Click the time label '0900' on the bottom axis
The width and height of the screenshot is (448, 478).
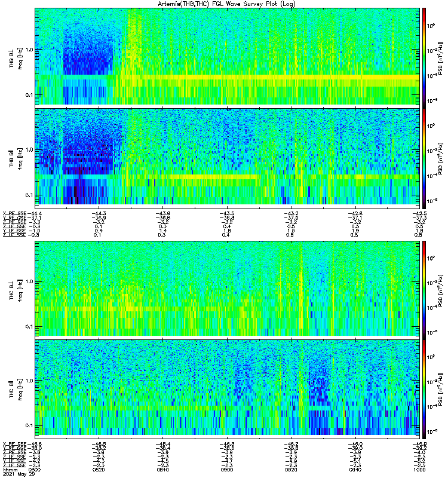(227, 470)
